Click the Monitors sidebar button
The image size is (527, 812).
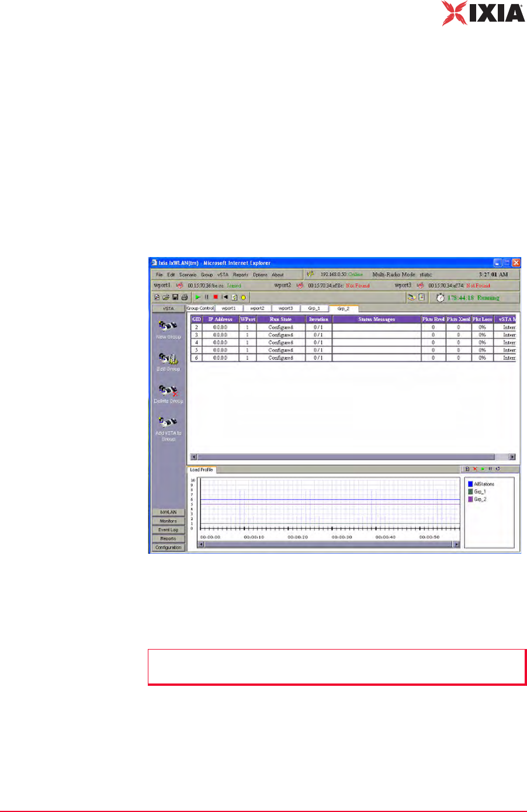[168, 521]
